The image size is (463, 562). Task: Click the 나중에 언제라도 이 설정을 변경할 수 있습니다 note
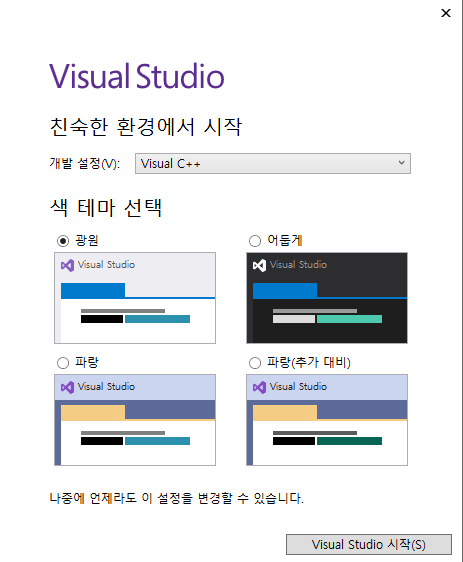pyautogui.click(x=177, y=498)
